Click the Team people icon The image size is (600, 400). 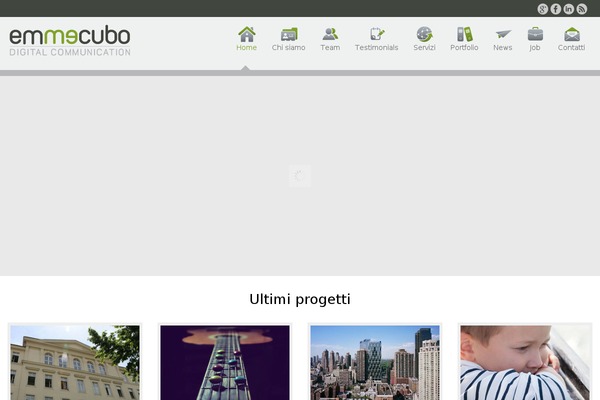point(330,34)
